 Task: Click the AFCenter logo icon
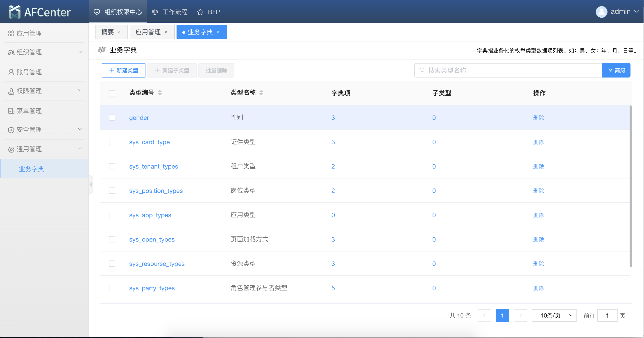pos(14,12)
